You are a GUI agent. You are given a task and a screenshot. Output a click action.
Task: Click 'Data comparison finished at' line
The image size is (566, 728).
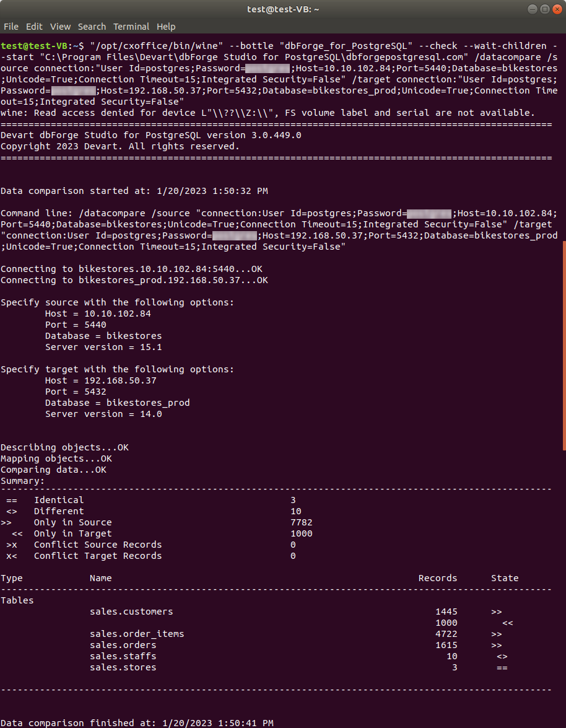click(x=137, y=723)
